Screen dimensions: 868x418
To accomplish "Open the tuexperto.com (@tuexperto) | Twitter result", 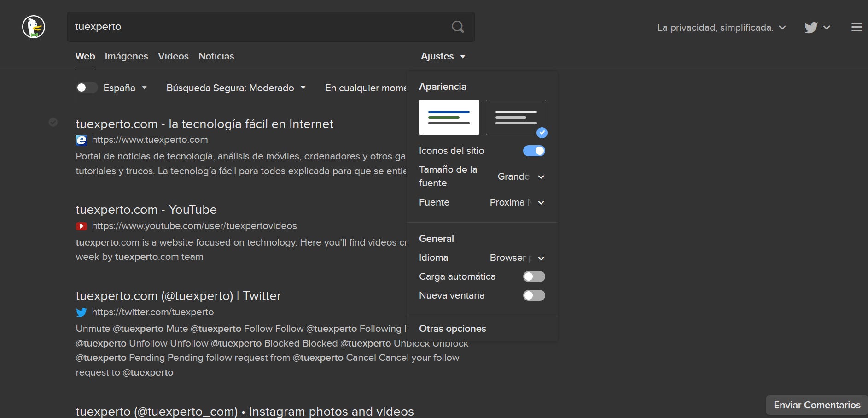I will [x=178, y=296].
